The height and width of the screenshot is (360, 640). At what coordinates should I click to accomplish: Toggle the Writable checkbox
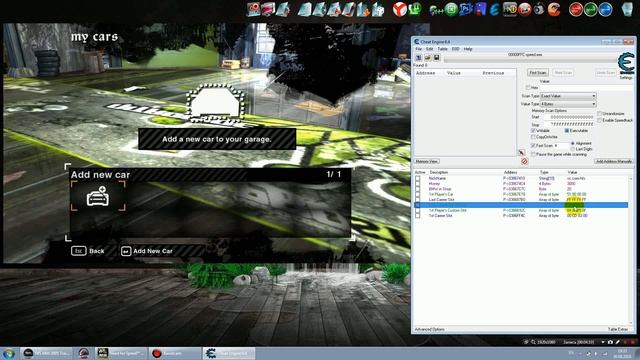[533, 131]
